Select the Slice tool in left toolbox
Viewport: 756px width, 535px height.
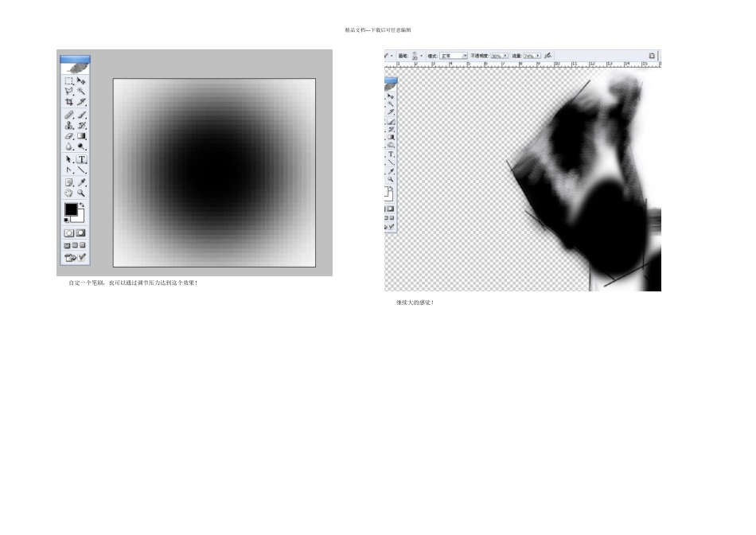81,102
